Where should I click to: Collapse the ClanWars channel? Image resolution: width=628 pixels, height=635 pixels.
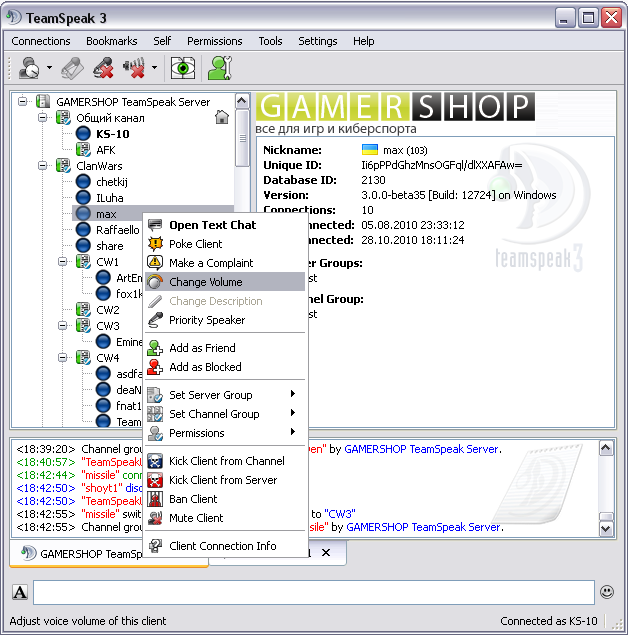click(x=43, y=166)
